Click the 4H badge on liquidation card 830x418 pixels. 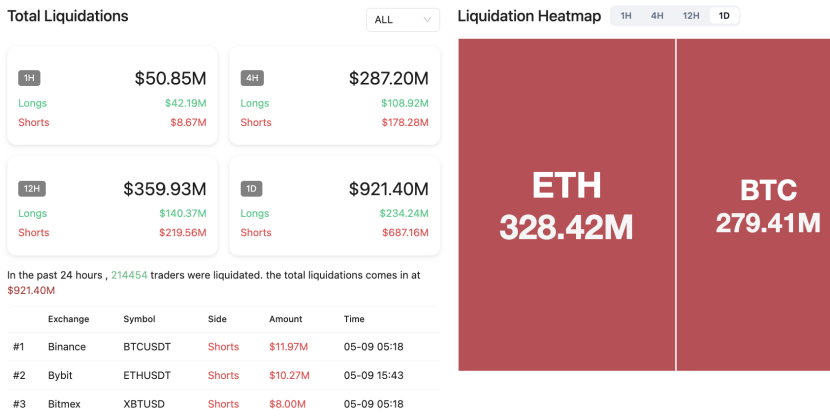pyautogui.click(x=251, y=78)
